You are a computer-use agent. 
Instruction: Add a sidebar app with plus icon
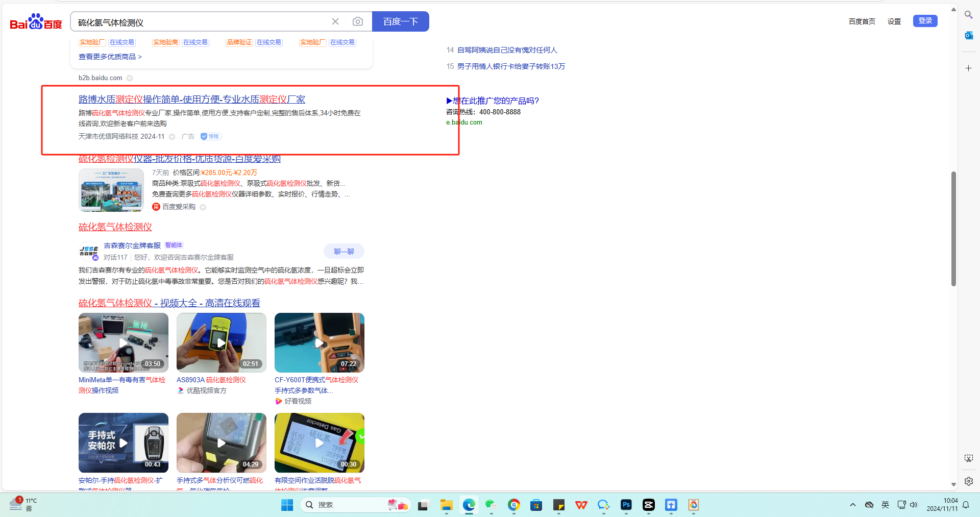tap(968, 68)
